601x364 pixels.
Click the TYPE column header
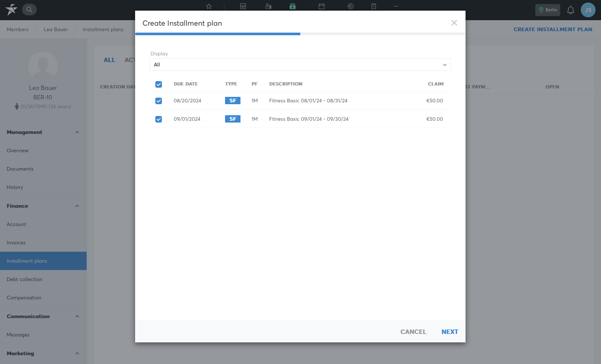[x=231, y=84]
